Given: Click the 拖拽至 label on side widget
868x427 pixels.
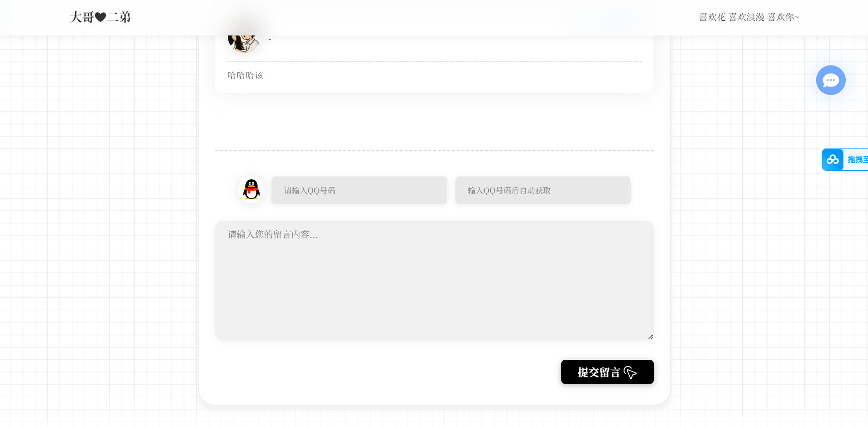Looking at the screenshot, I should click(857, 160).
